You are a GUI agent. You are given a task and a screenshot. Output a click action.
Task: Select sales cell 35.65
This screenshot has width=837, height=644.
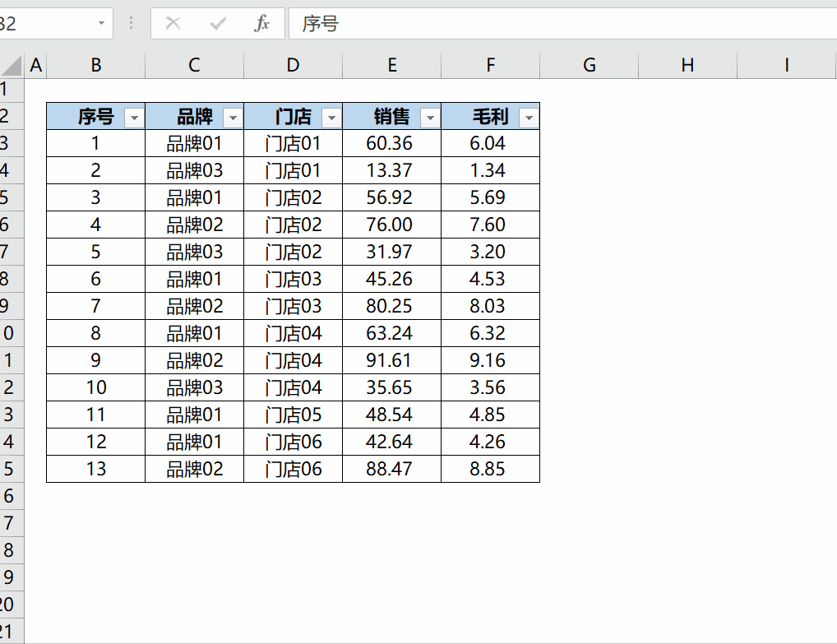392,387
